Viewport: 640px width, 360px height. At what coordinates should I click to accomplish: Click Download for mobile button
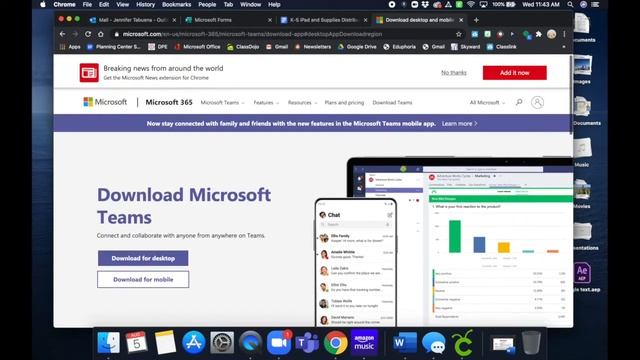pos(143,280)
